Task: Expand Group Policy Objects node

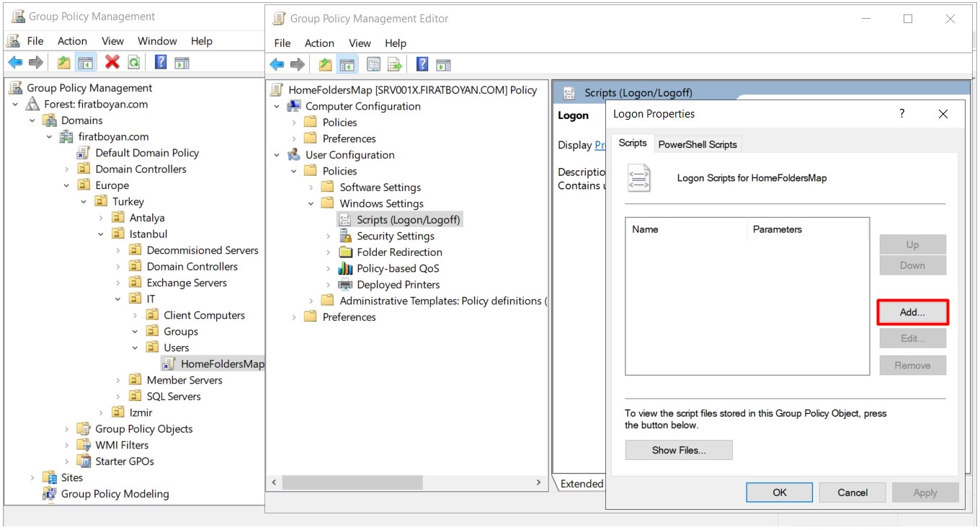Action: pos(67,429)
